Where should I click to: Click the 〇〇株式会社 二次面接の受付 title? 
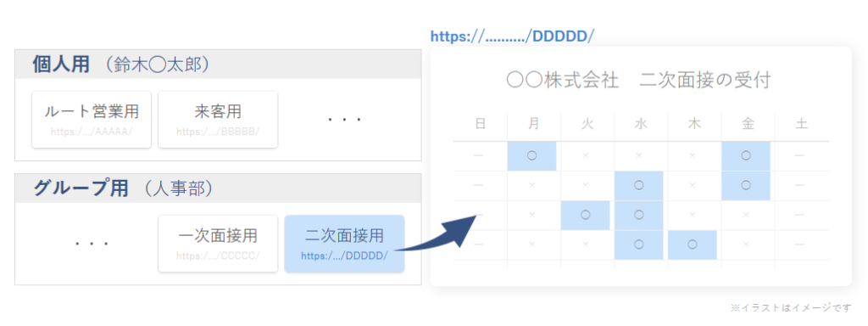click(638, 81)
